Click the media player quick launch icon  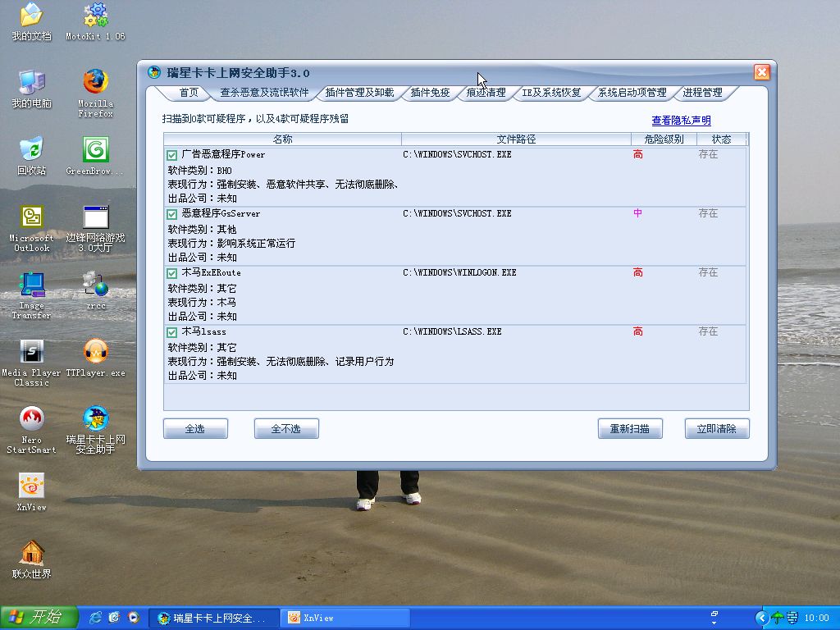(133, 618)
